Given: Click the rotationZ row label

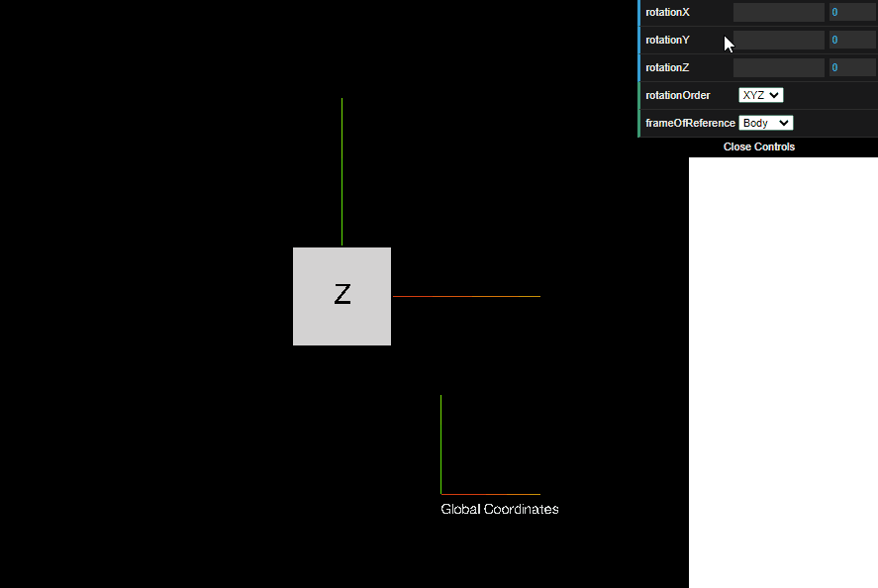Looking at the screenshot, I should [665, 67].
